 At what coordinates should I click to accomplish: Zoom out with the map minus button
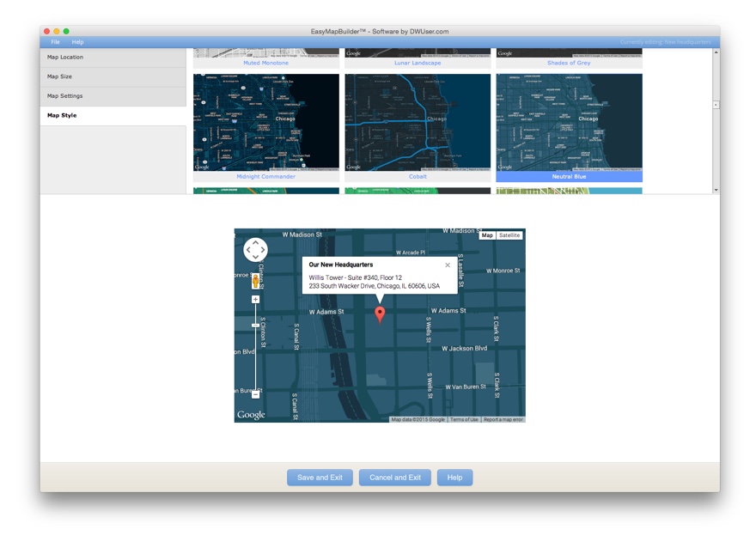(255, 395)
